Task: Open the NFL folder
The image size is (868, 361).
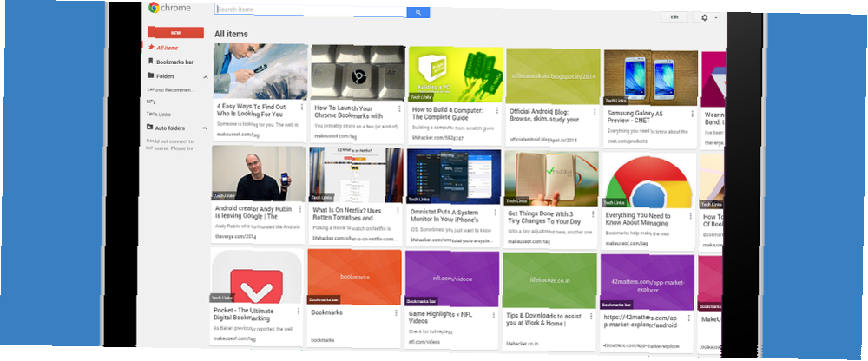Action: tap(150, 102)
